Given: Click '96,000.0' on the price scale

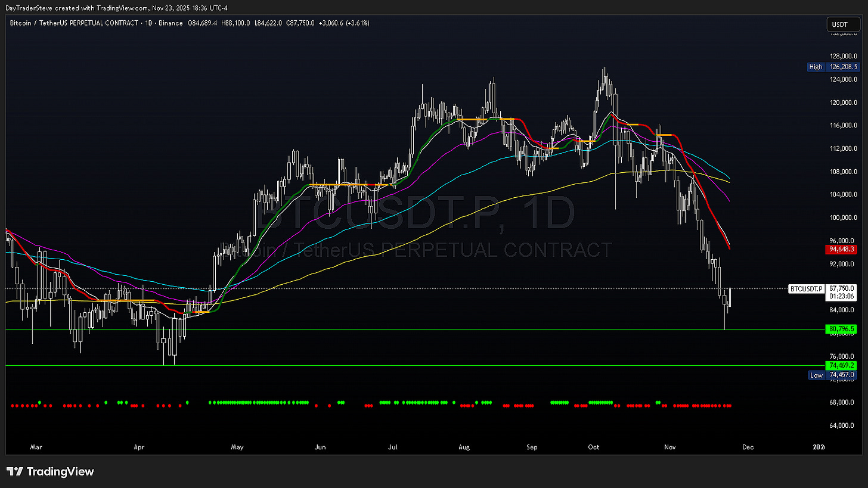Looking at the screenshot, I should coord(842,241).
